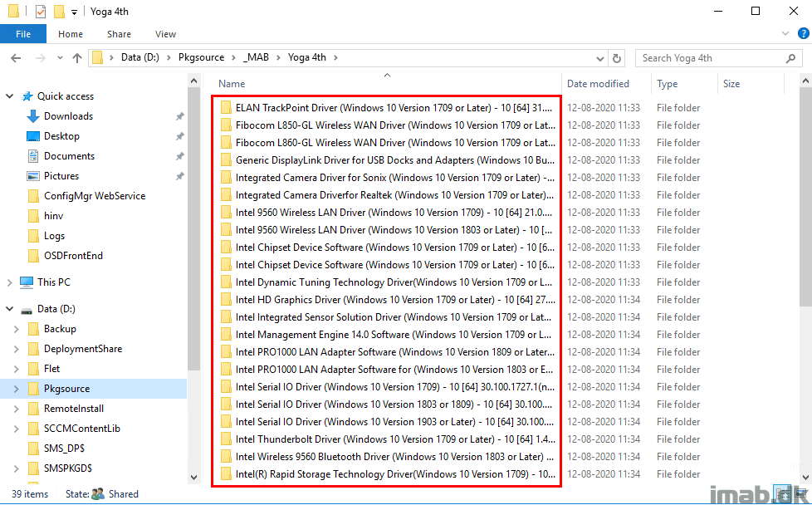Image resolution: width=812 pixels, height=505 pixels.
Task: Select RemoteInstall folder in tree
Action: [74, 409]
